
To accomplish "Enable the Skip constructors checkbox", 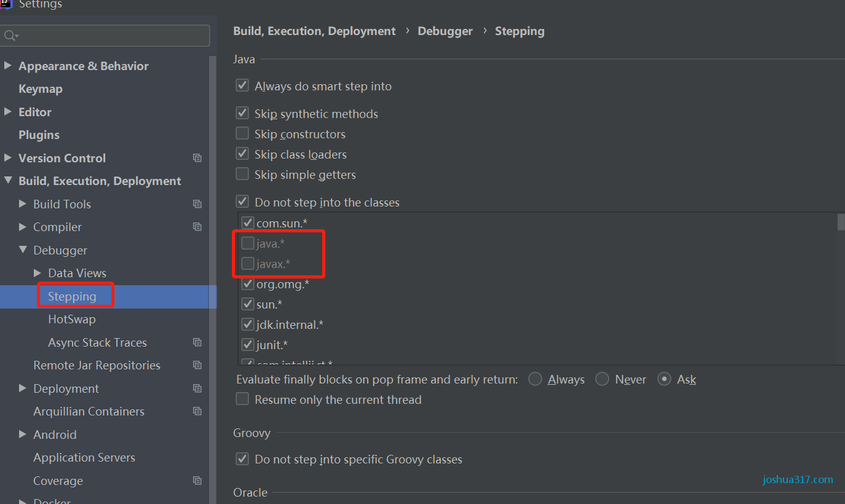I will click(242, 133).
